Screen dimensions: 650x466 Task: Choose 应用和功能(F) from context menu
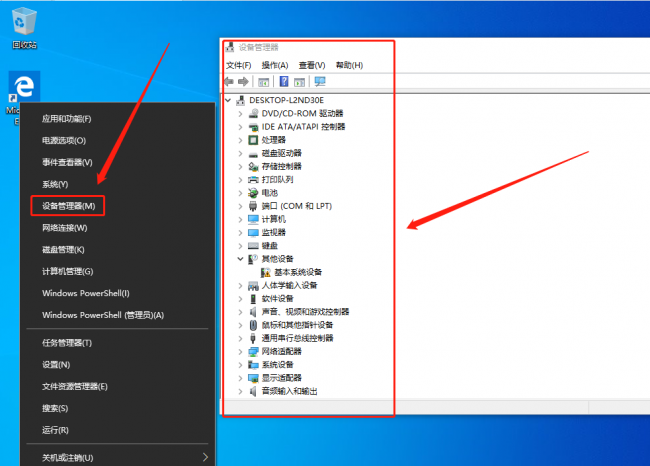pyautogui.click(x=66, y=119)
